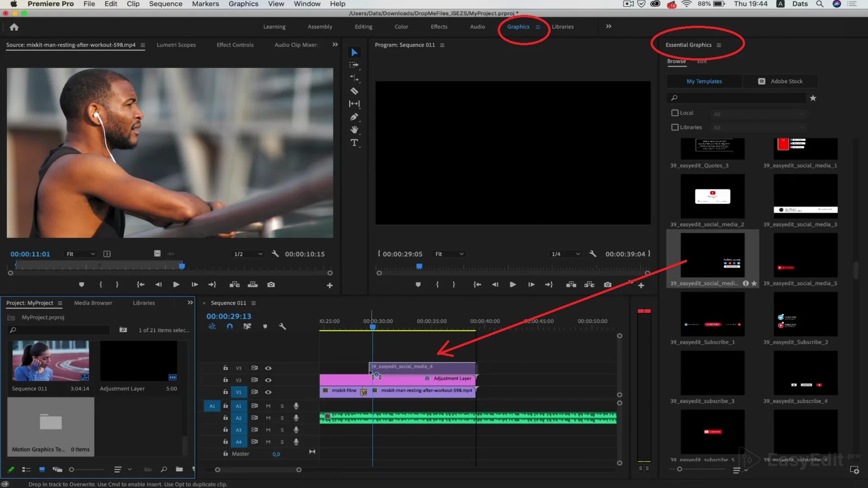Open the Local filter All dropdown
The width and height of the screenshot is (868, 488).
[x=758, y=114]
